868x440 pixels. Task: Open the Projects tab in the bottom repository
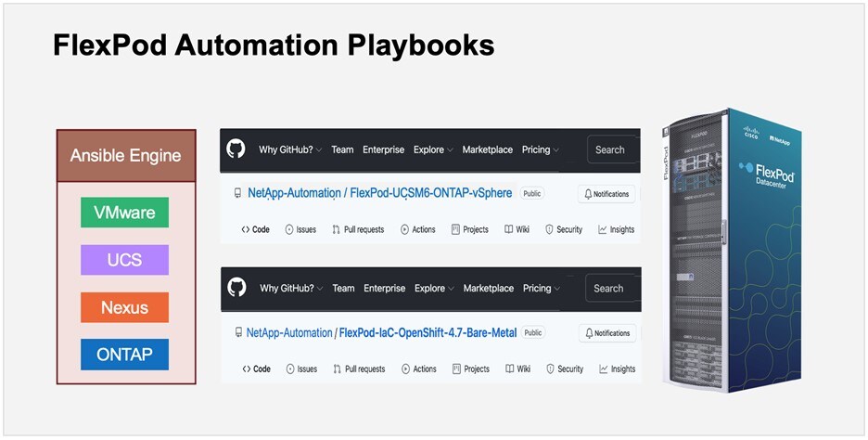point(470,369)
